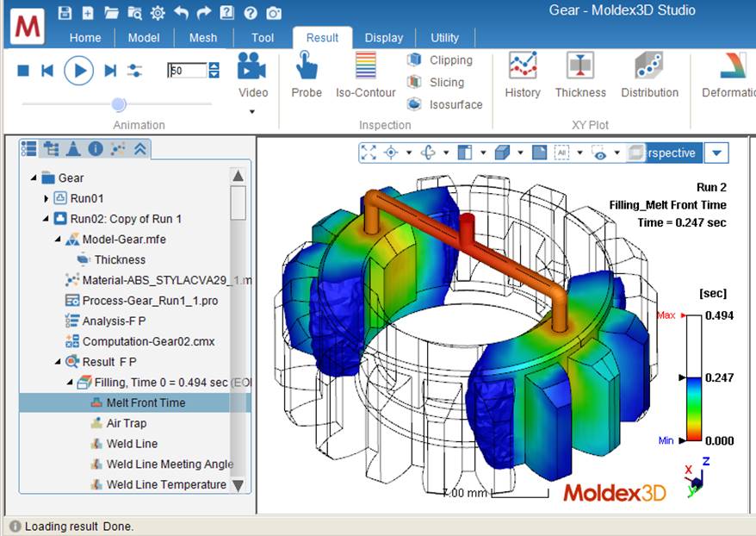The width and height of the screenshot is (756, 536).
Task: Open the Perspective view dropdown
Action: (716, 153)
